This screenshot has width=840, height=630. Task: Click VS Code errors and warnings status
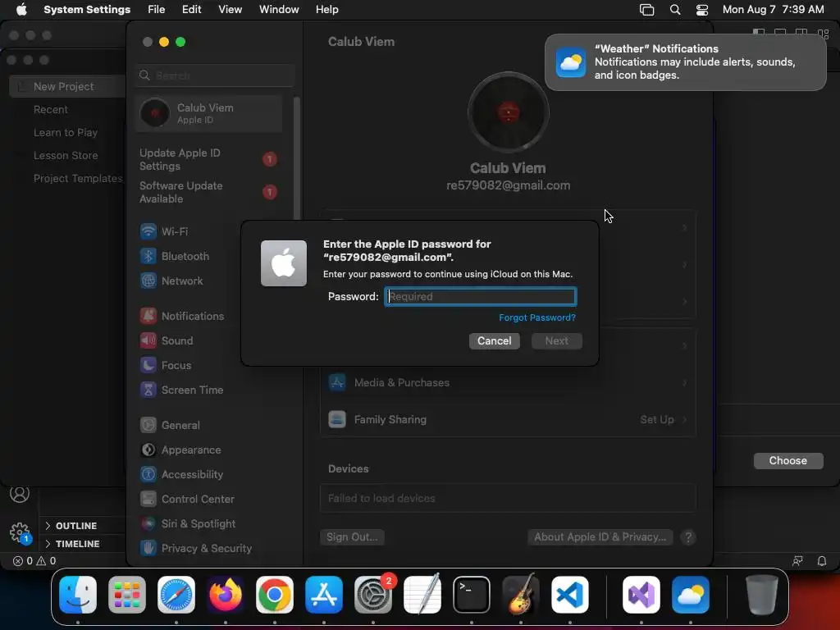(x=34, y=561)
